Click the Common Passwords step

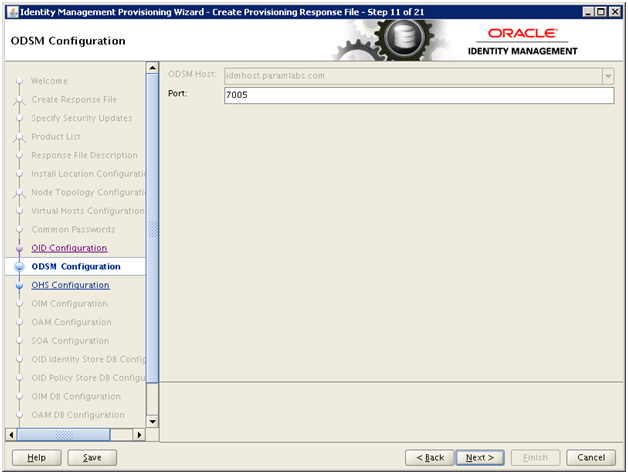click(x=73, y=229)
